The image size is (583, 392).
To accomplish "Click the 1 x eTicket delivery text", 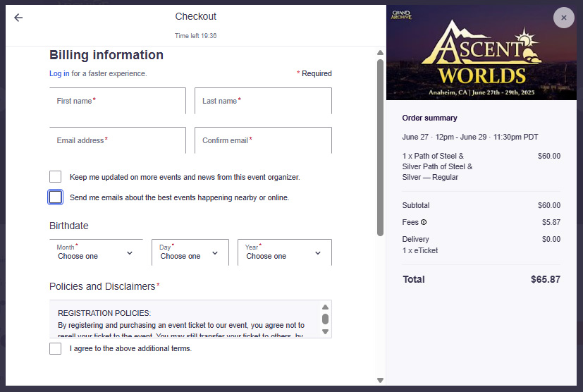I will click(x=419, y=250).
